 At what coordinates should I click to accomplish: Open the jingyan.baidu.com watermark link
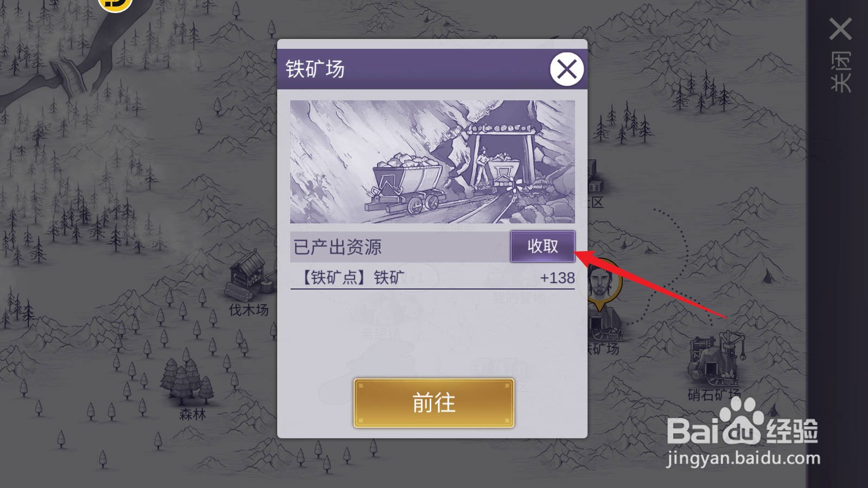[743, 458]
